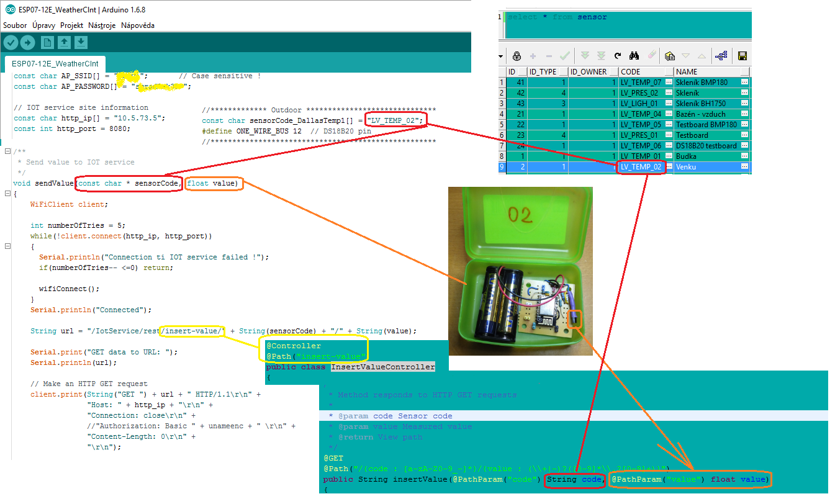Click the ellipsis button beside Skleník BH1750

click(744, 103)
